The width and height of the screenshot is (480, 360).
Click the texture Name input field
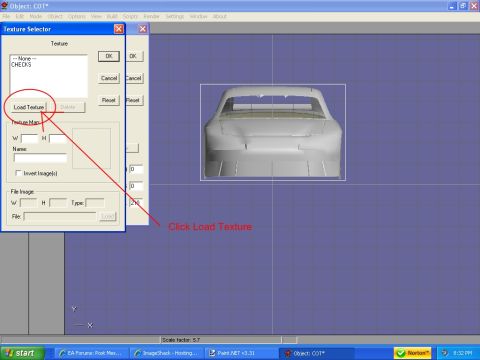[40, 158]
